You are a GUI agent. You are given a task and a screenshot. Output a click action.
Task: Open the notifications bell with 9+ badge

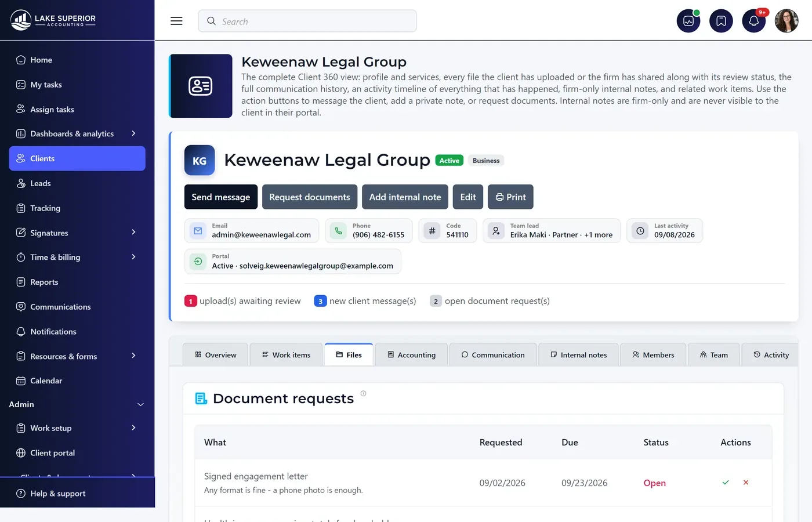[x=754, y=21]
